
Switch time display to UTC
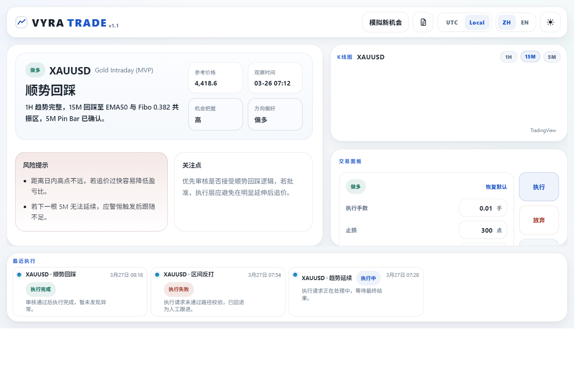(451, 22)
